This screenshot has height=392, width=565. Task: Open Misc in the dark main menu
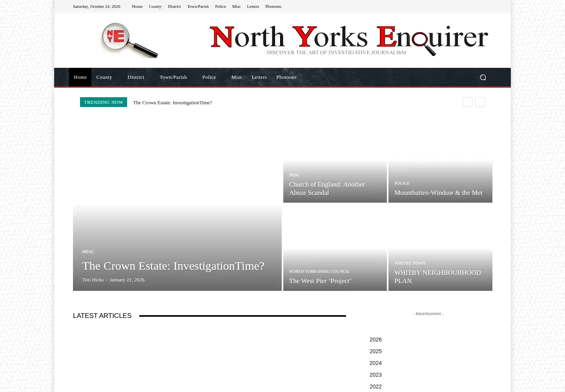tap(237, 77)
